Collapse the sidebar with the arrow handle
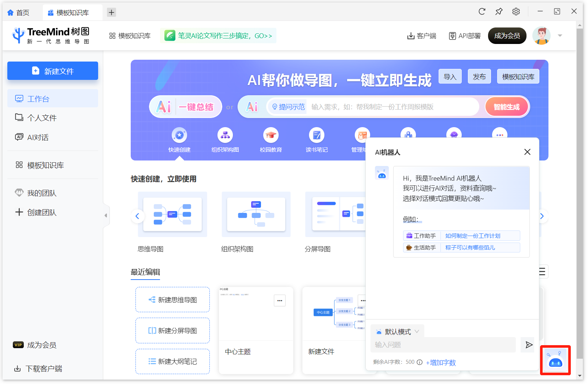The width and height of the screenshot is (588, 384). (x=106, y=215)
